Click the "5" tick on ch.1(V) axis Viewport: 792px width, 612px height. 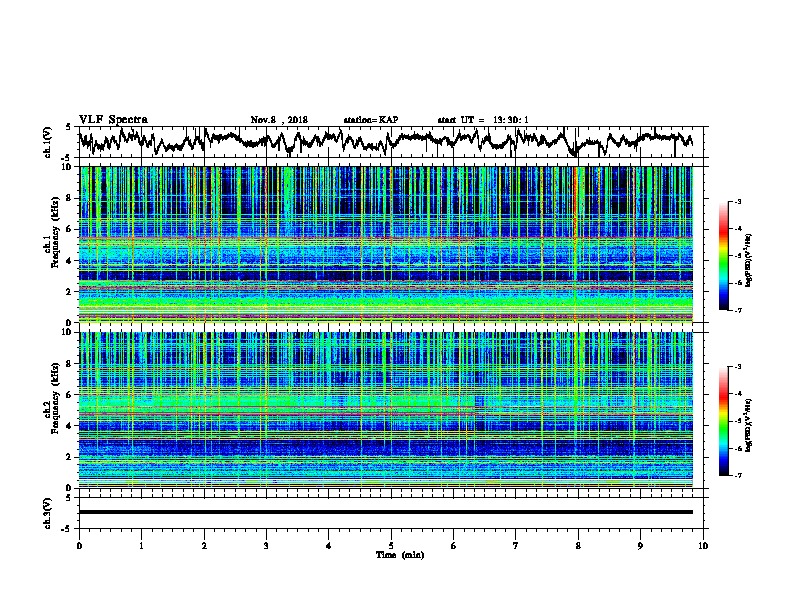pyautogui.click(x=69, y=127)
